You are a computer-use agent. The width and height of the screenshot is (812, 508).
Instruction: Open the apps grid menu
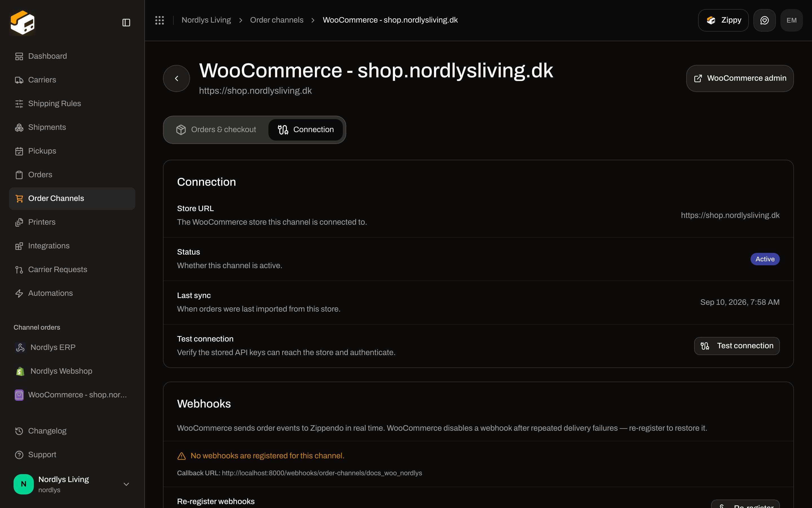coord(160,20)
